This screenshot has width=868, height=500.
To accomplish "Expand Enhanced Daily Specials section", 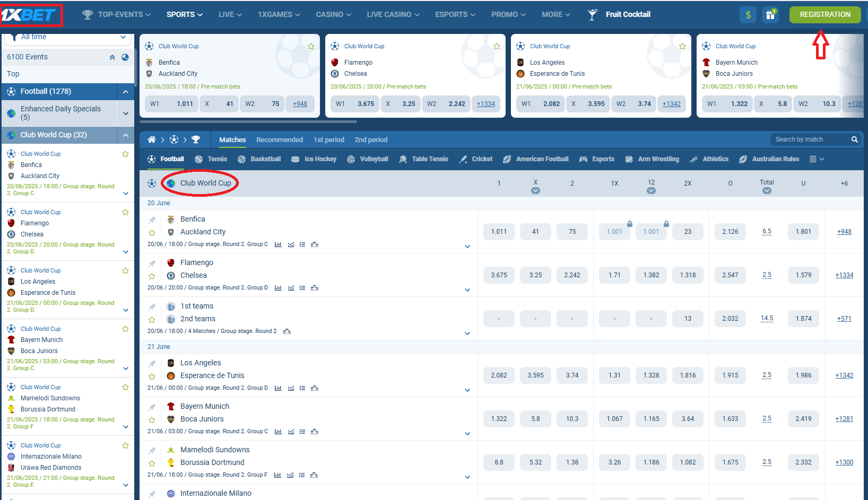I will 126,113.
